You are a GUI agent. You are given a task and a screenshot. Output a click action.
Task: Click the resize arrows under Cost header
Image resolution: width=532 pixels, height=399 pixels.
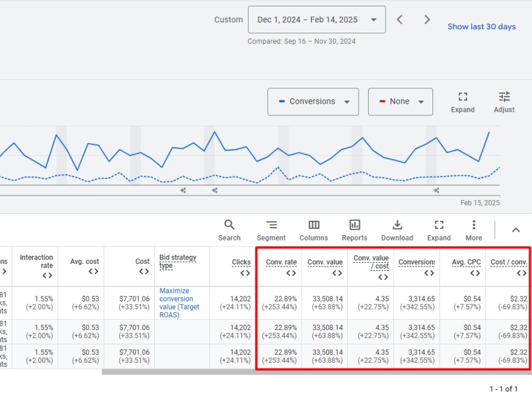point(144,271)
